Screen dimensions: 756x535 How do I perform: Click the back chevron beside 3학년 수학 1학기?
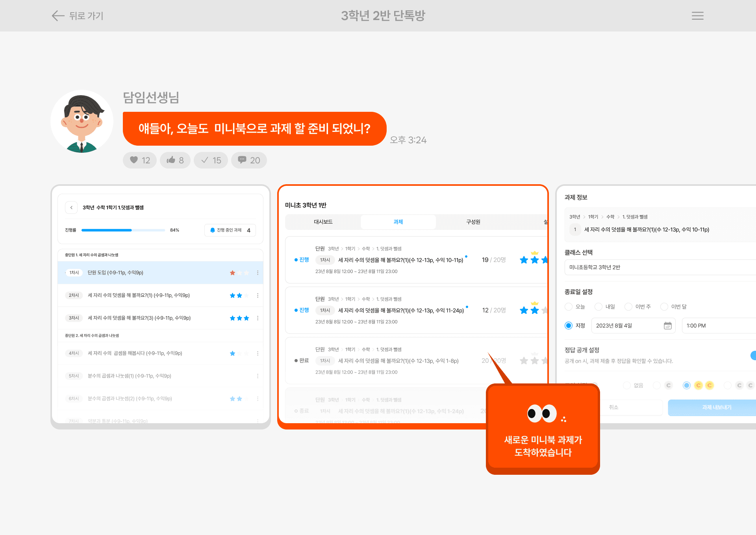[x=71, y=207]
